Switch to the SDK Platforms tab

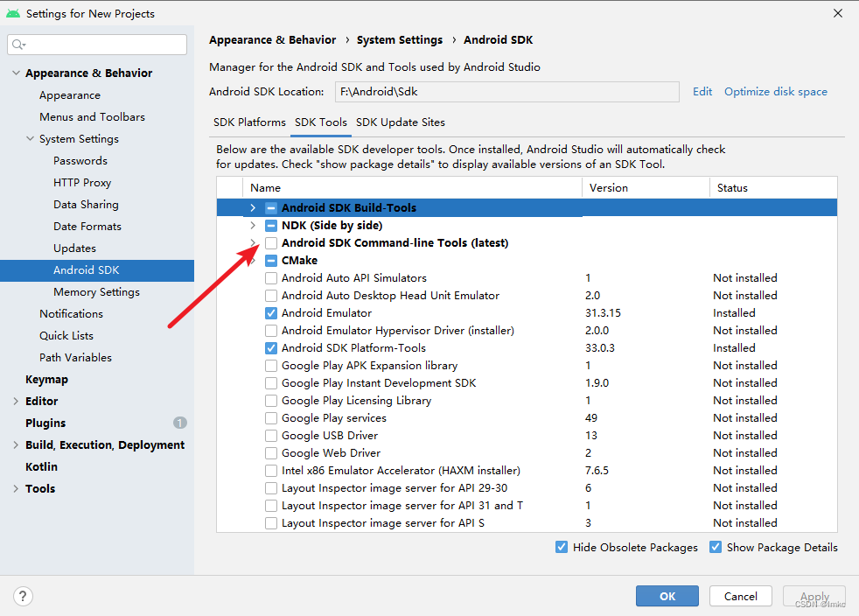point(249,122)
